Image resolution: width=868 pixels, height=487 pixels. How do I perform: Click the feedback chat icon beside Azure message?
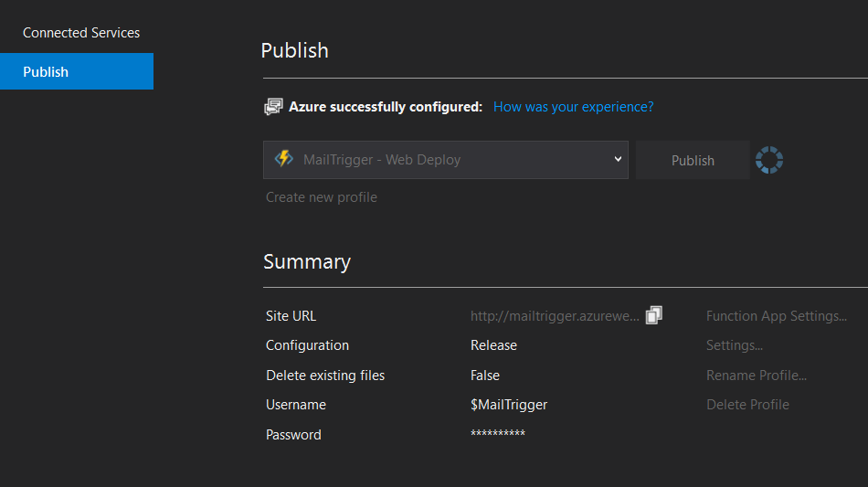click(x=273, y=106)
